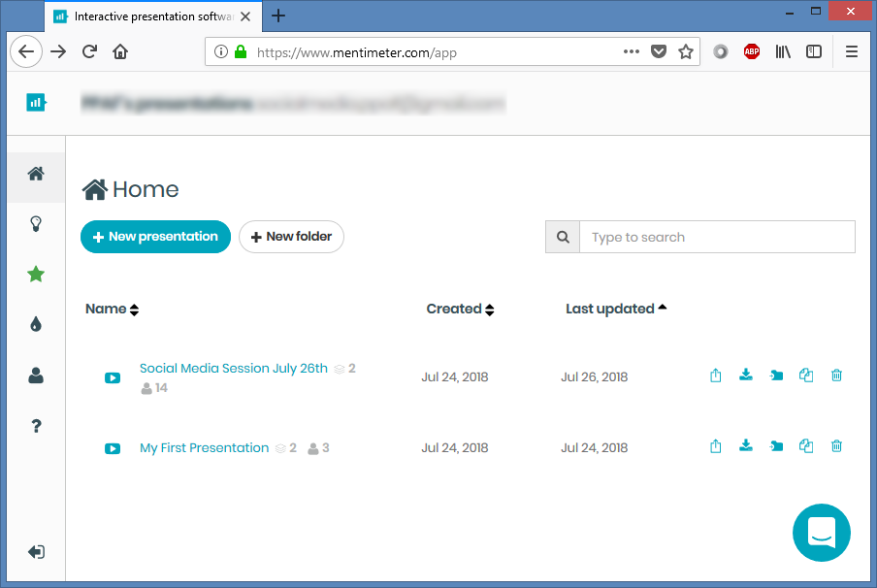Viewport: 877px width, 588px height.
Task: Create a new presentation
Action: coord(155,236)
